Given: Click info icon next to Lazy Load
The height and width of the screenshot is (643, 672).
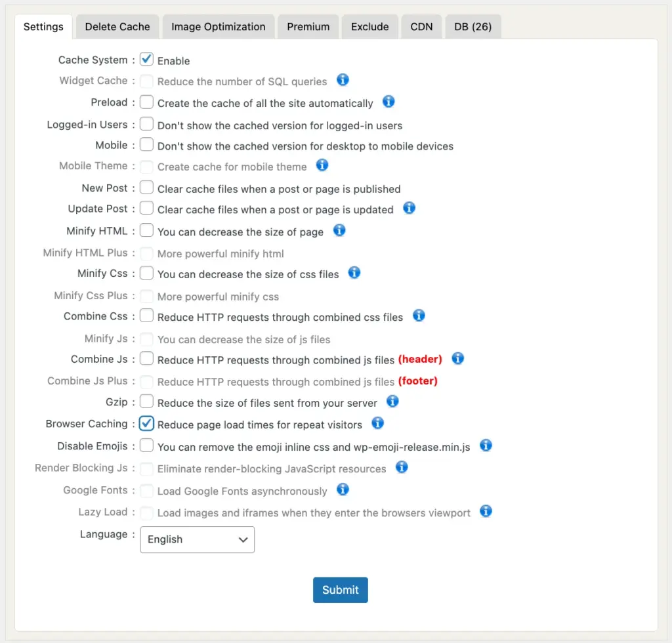Looking at the screenshot, I should [486, 511].
